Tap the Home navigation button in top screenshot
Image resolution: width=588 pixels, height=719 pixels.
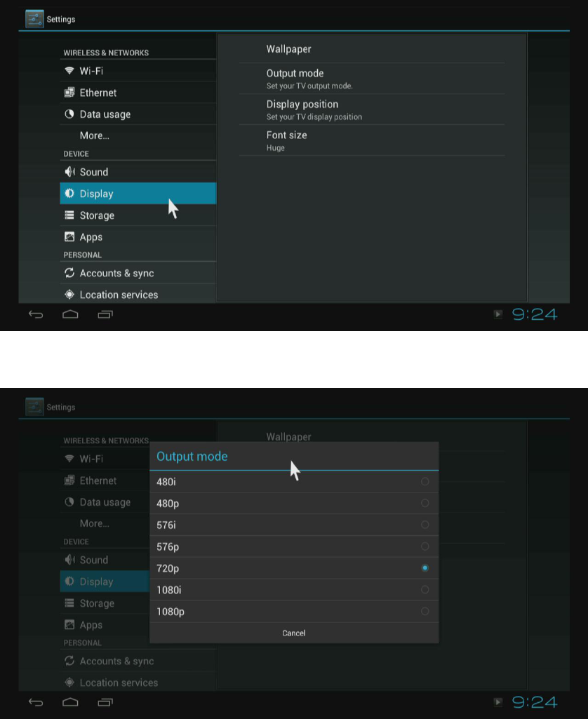tap(70, 314)
